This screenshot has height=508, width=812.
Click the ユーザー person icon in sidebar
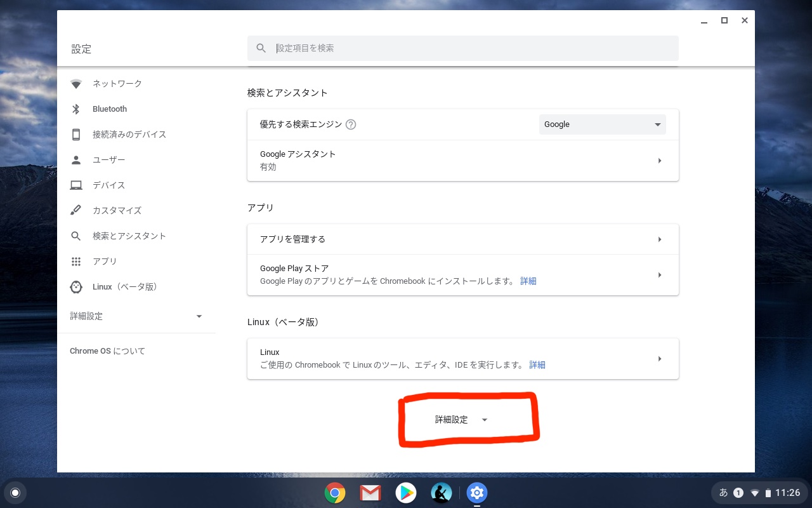pos(76,159)
